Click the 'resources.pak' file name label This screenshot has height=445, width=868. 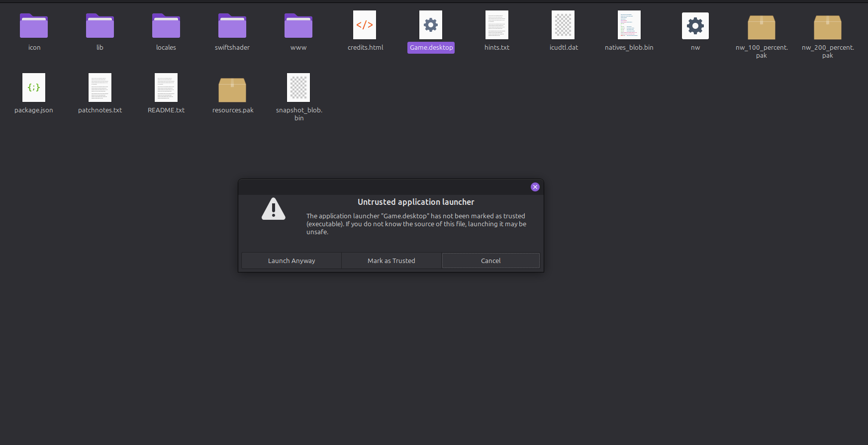point(233,110)
